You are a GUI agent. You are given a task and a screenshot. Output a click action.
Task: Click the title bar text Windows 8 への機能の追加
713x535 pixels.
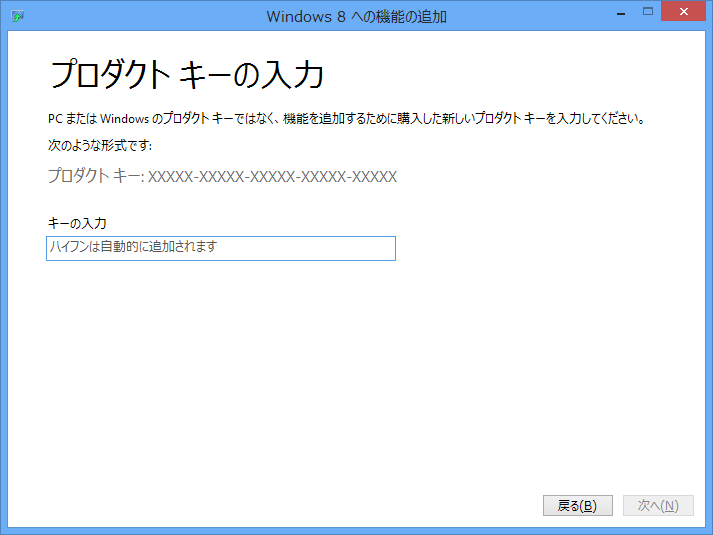[x=356, y=17]
